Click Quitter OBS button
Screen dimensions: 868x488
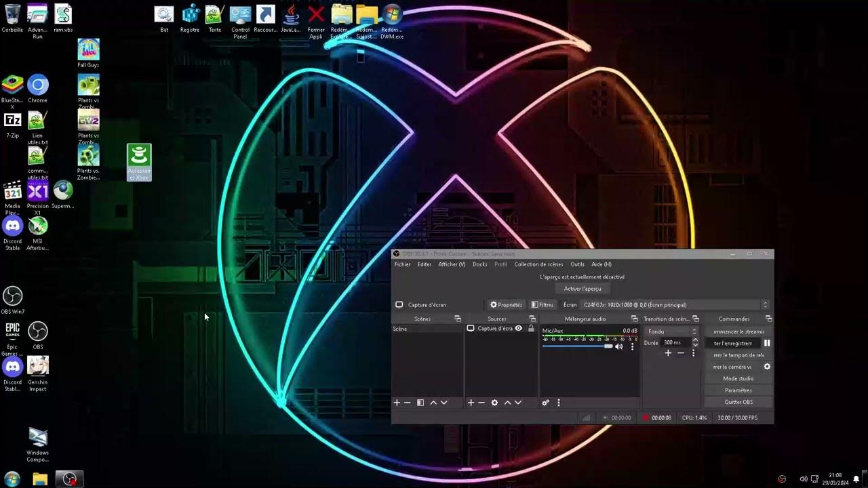pos(738,402)
